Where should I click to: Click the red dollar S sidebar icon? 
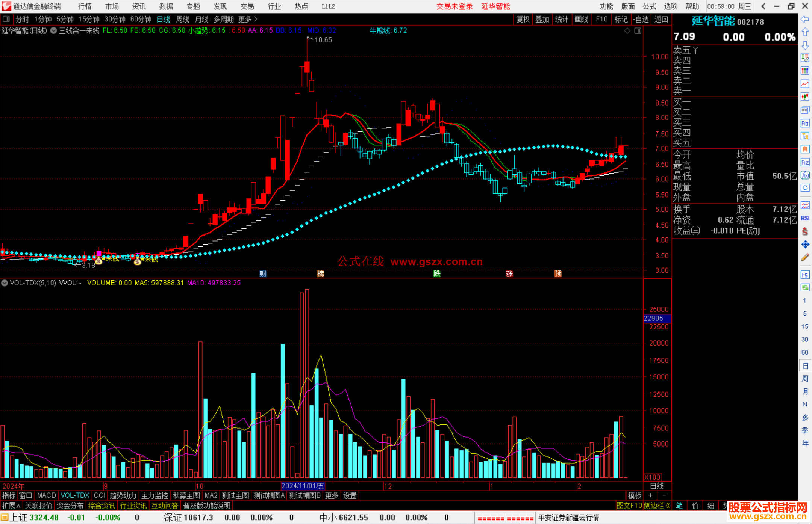point(805,231)
